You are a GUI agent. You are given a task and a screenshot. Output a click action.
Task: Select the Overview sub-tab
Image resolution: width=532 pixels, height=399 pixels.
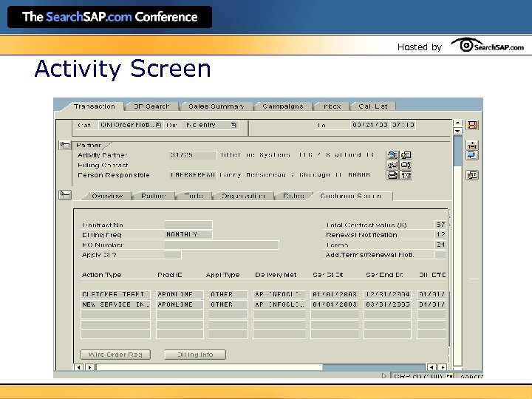[x=106, y=197]
